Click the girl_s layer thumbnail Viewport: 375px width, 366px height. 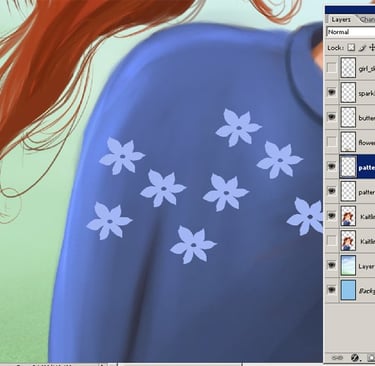pos(348,68)
